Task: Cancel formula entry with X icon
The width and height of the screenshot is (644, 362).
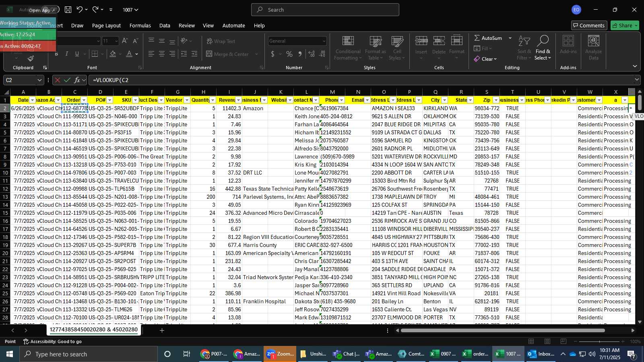Action: click(58, 80)
